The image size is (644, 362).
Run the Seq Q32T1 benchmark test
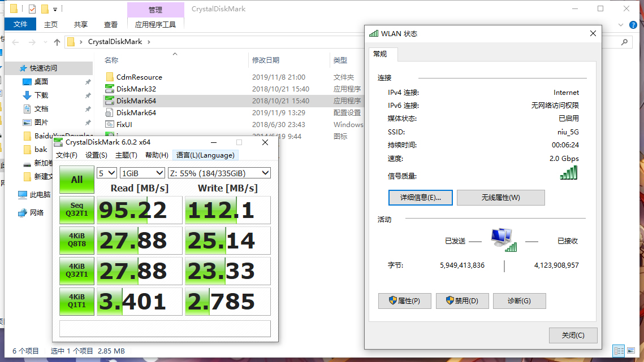pyautogui.click(x=76, y=210)
